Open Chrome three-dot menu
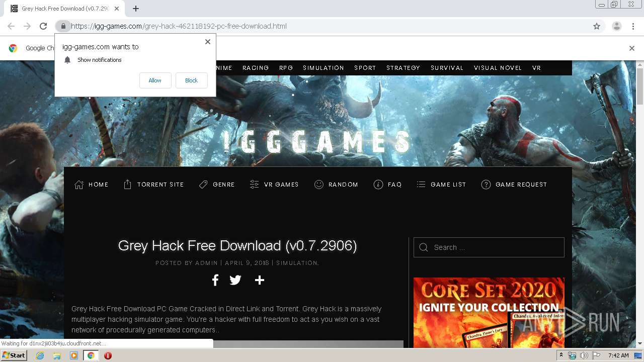The height and width of the screenshot is (362, 644). tap(633, 26)
